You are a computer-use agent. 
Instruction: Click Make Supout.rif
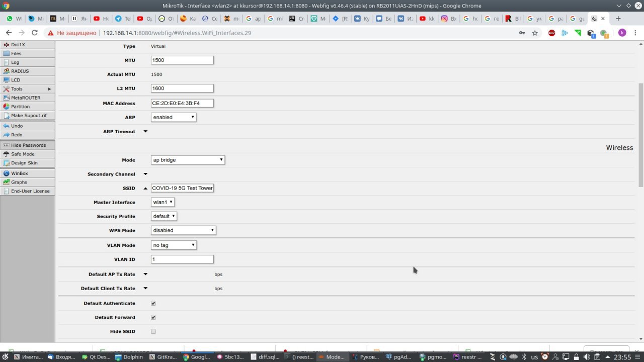coord(28,116)
